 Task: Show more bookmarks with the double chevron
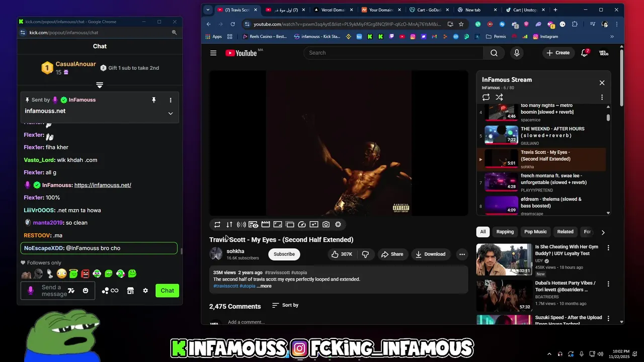click(612, 37)
